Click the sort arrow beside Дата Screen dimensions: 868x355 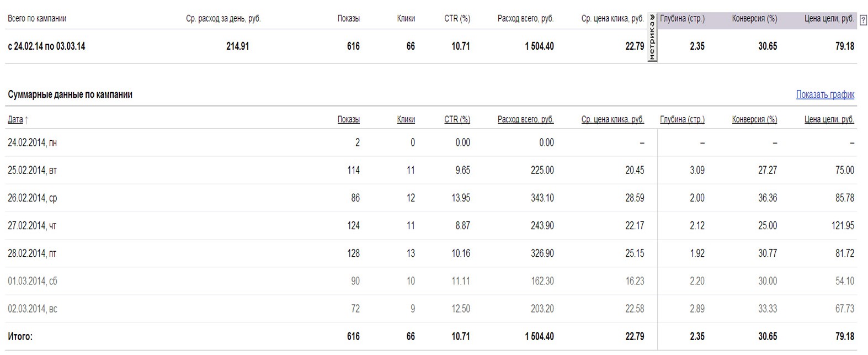[x=26, y=120]
